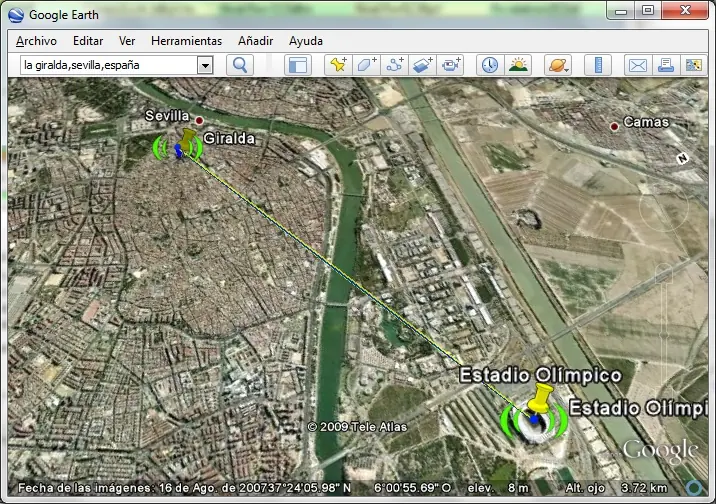
Task: Click the Google Earth title bar logo
Action: [x=16, y=15]
